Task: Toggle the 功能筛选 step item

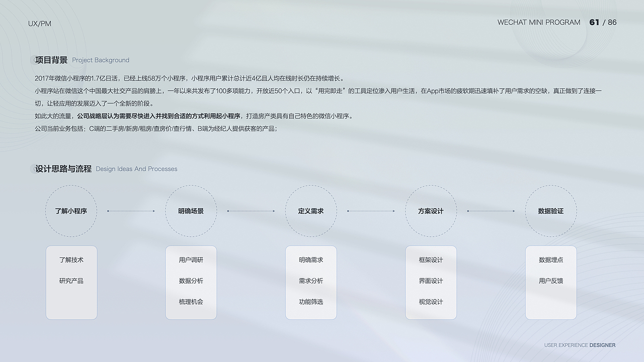Action: [311, 303]
